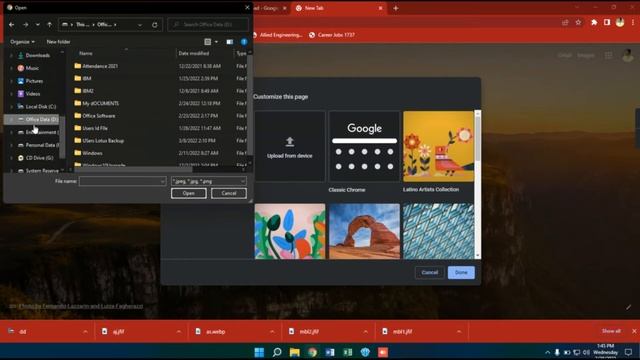Bookmark this page star icon
The width and height of the screenshot is (640, 360).
click(x=578, y=23)
